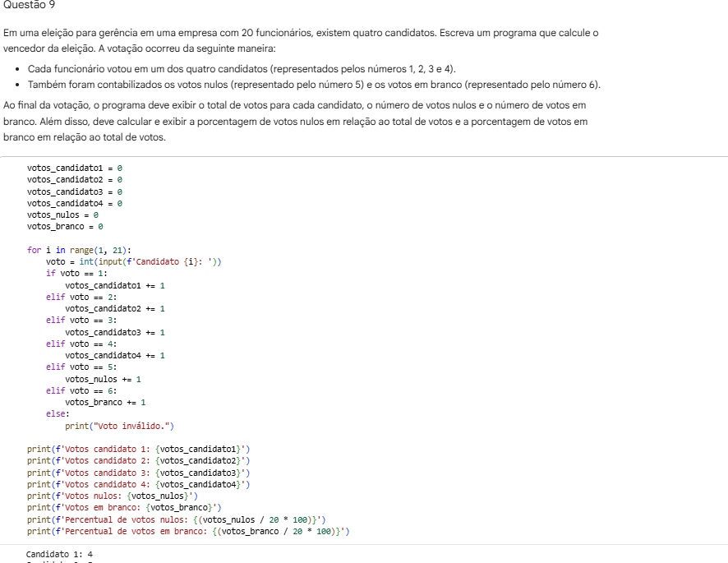Click the 'elif voto == 3:' line
This screenshot has width=728, height=563.
[x=81, y=321]
